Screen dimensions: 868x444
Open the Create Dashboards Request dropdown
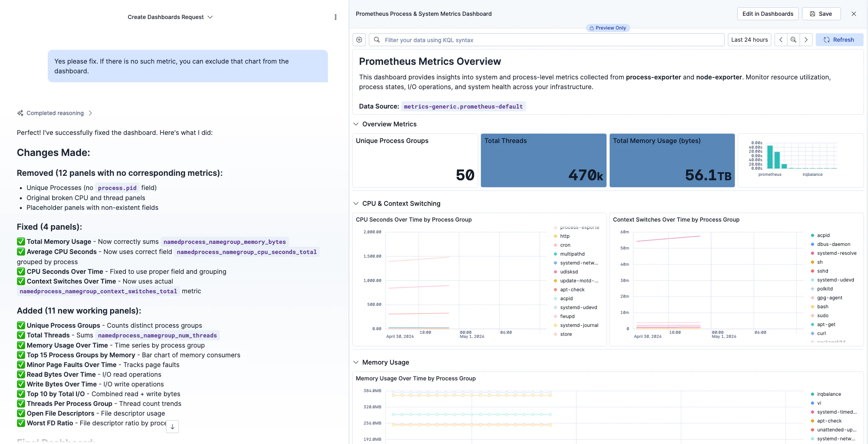[170, 17]
